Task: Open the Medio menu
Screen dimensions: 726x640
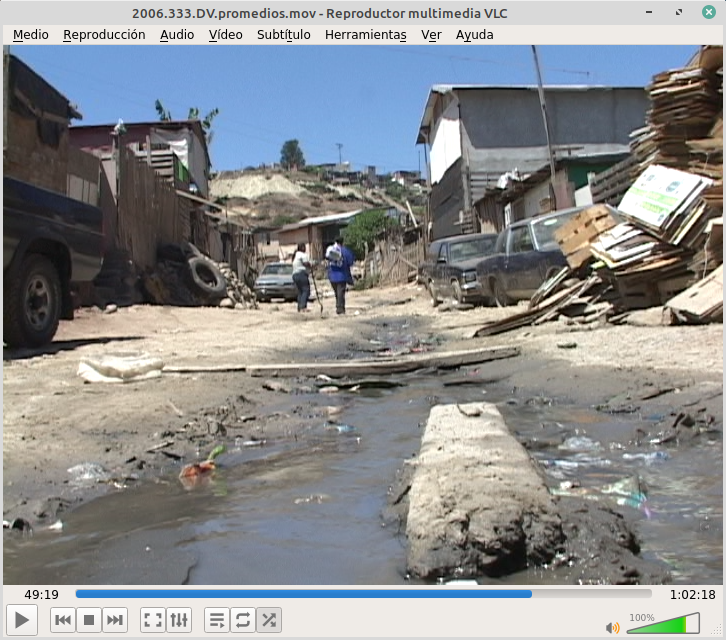Action: [x=31, y=35]
